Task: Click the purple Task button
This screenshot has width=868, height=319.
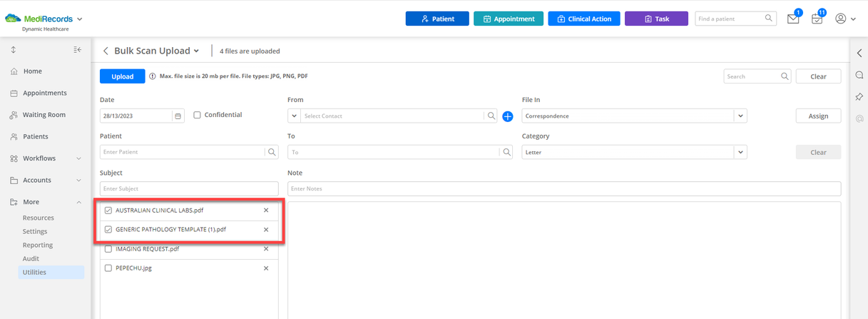Action: (x=656, y=19)
